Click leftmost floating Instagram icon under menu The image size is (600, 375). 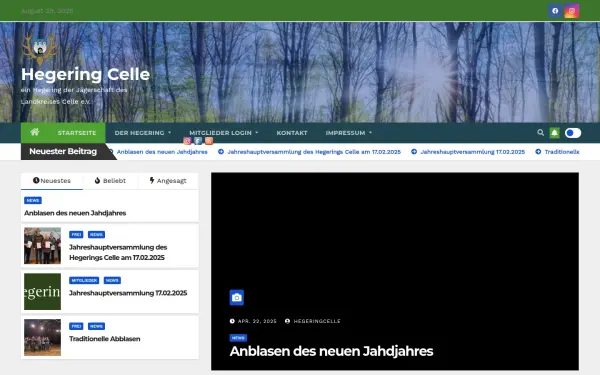187,141
